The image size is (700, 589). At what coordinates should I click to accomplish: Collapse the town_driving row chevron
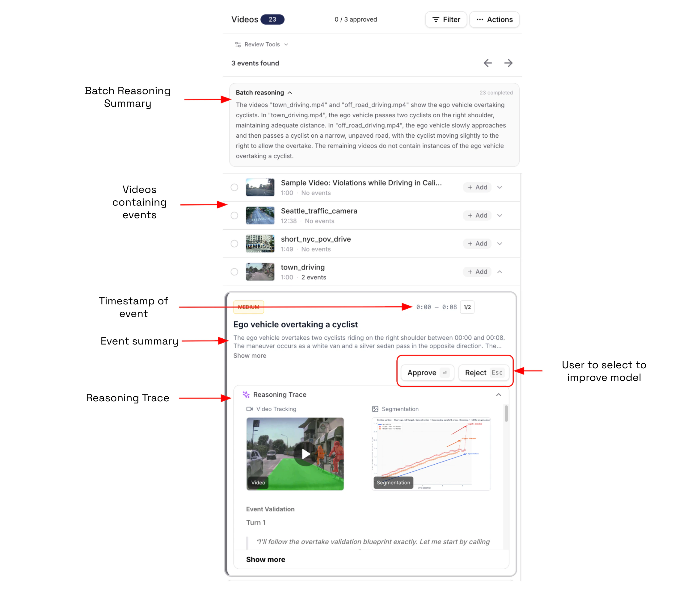(x=500, y=272)
